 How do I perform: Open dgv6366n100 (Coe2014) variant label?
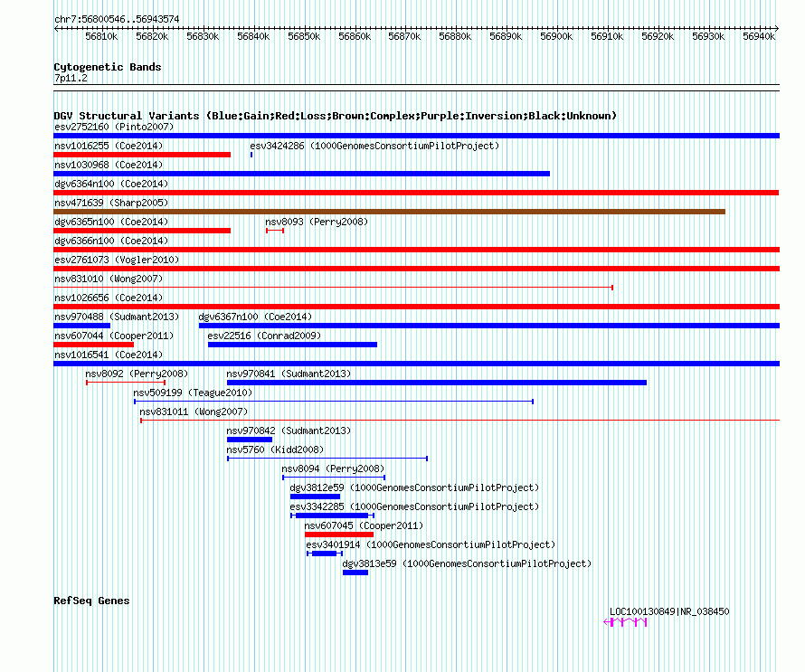coord(111,241)
